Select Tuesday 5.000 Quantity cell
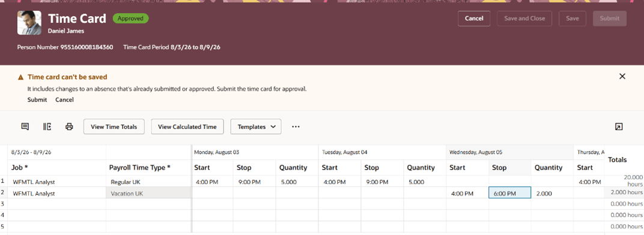Image resolution: width=644 pixels, height=235 pixels. coord(425,182)
